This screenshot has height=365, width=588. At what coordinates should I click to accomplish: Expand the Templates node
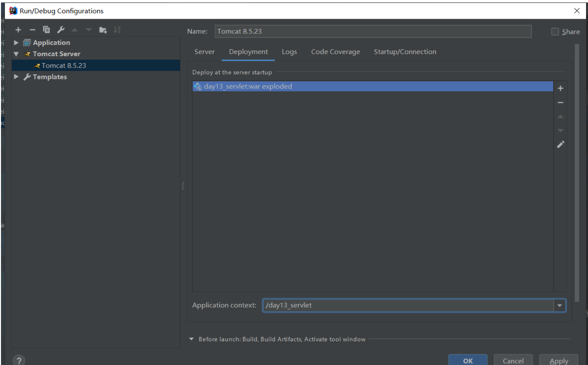[x=16, y=77]
